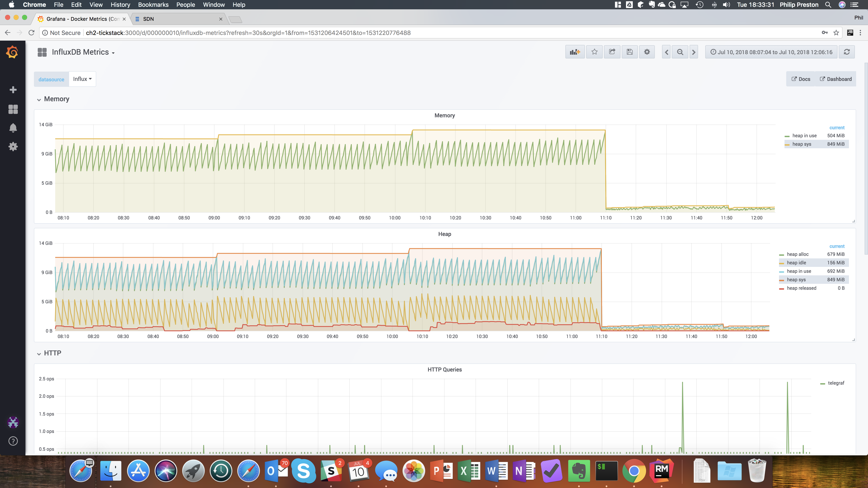Star this dashboard as favorite
This screenshot has width=868, height=488.
tap(594, 52)
